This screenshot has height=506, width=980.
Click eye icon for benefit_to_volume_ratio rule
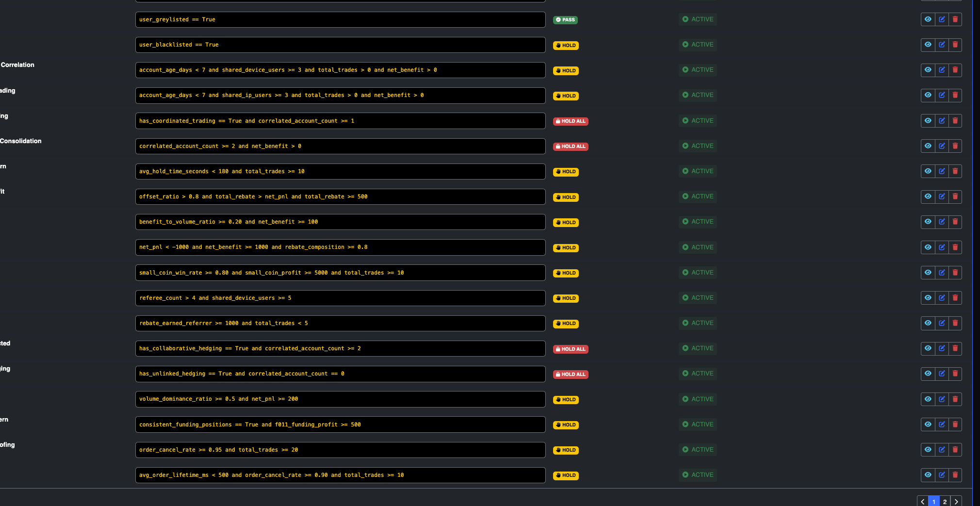tap(928, 222)
